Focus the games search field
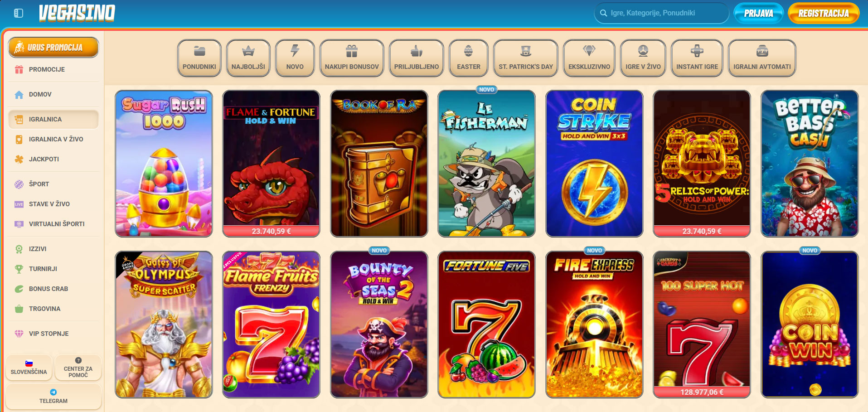 click(x=661, y=13)
